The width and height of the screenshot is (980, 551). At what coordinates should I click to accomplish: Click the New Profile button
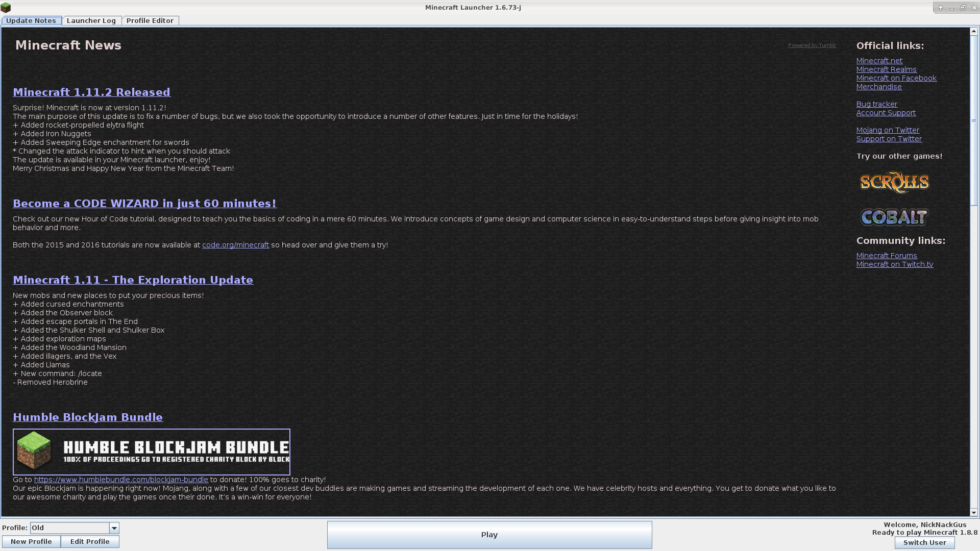click(32, 542)
